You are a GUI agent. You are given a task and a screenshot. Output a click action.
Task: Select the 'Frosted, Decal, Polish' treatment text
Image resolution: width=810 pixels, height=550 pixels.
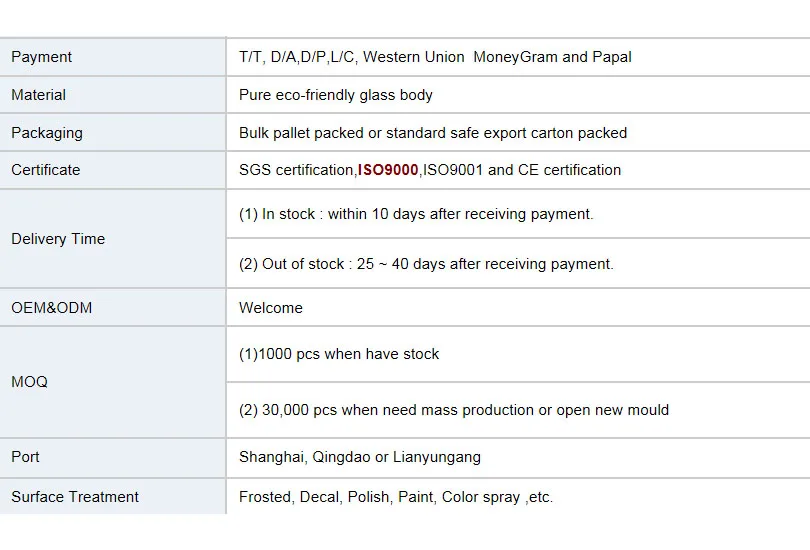396,497
